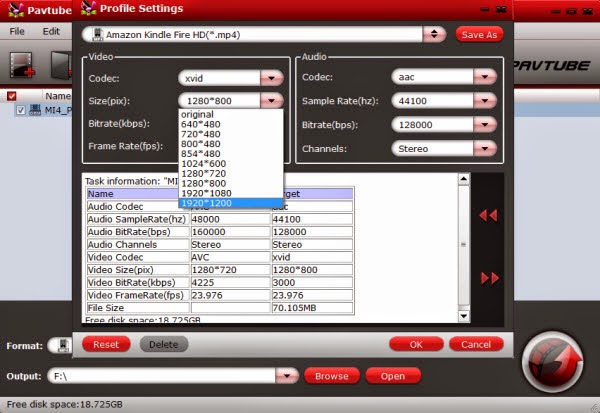The height and width of the screenshot is (413, 600).
Task: Click the Open button next to Browse
Action: (393, 376)
